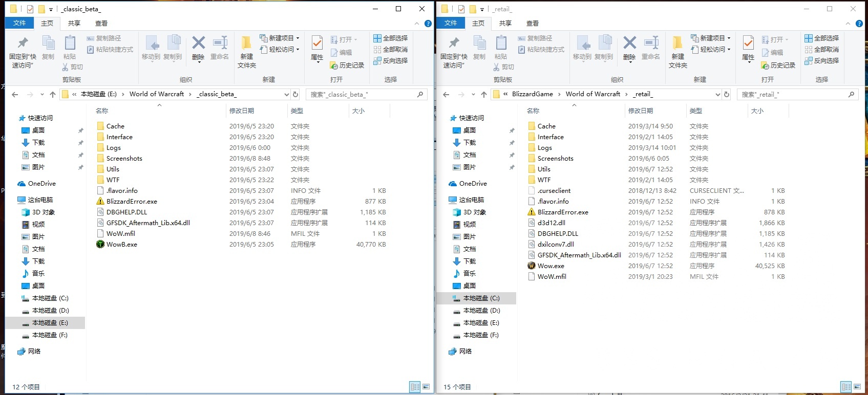Viewport: 868px width, 395px height.
Task: Collapse ribbon chevron in _retail_ window
Action: coord(848,24)
